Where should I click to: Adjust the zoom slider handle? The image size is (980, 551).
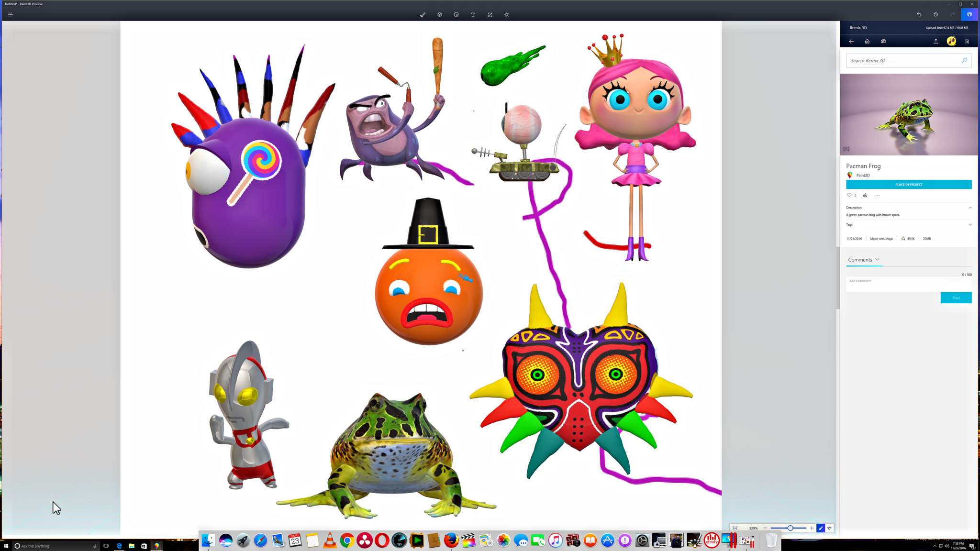pyautogui.click(x=790, y=528)
